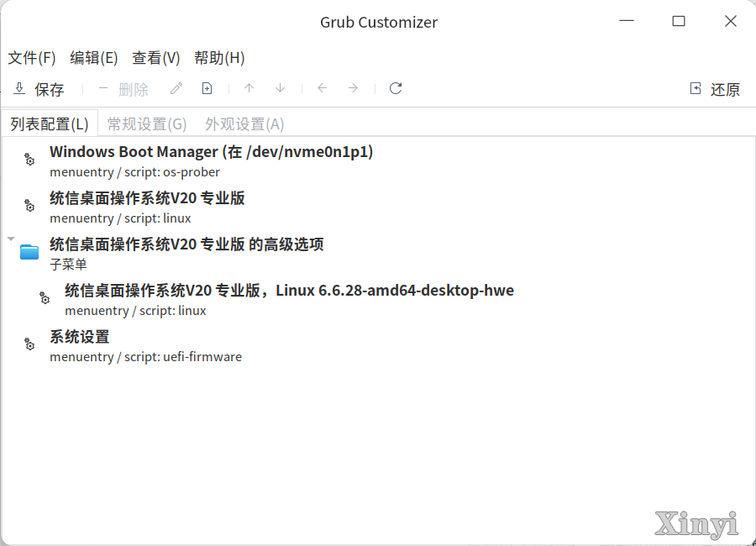Viewport: 756px width, 546px height.
Task: Switch to the 外观设置(A) tab
Action: (244, 124)
